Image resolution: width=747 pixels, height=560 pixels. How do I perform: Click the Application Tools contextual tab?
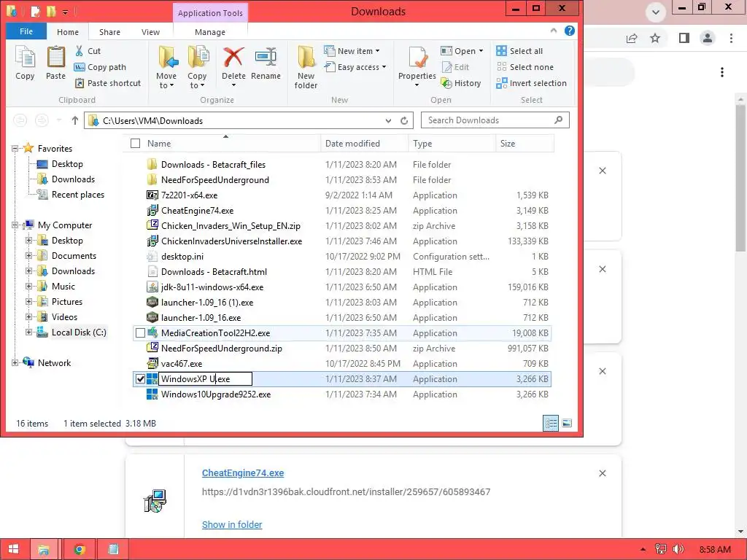(210, 13)
